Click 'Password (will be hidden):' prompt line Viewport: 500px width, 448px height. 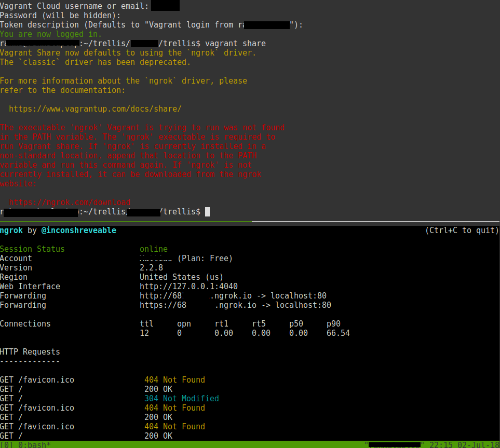point(60,16)
